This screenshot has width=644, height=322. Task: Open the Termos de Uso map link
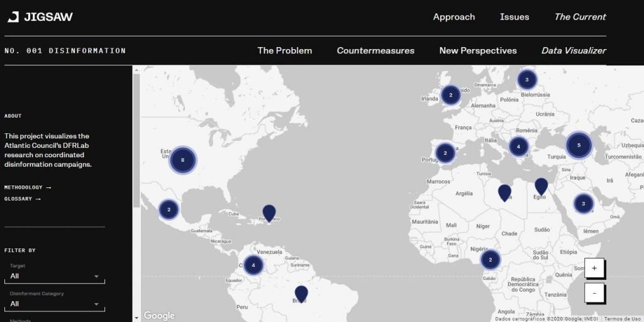[623, 319]
